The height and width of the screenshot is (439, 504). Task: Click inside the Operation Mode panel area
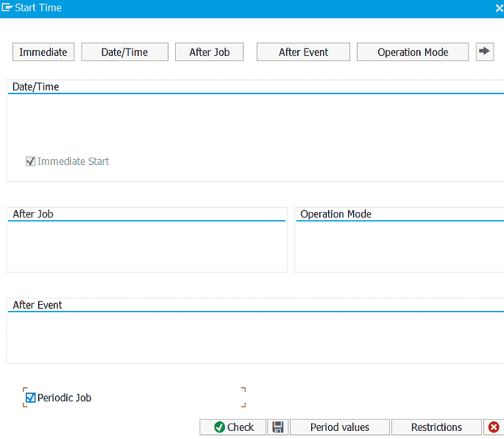(399, 247)
